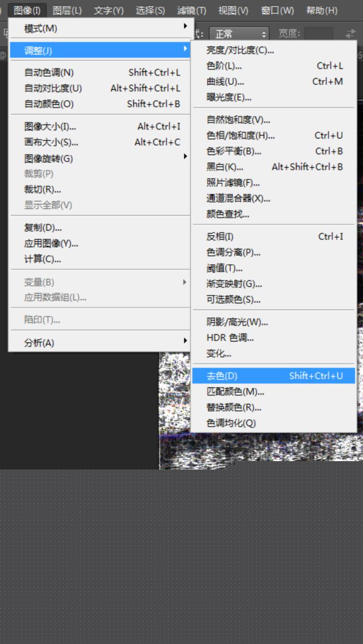
Task: Open 色调分离(P)... adjustment
Action: 274,252
